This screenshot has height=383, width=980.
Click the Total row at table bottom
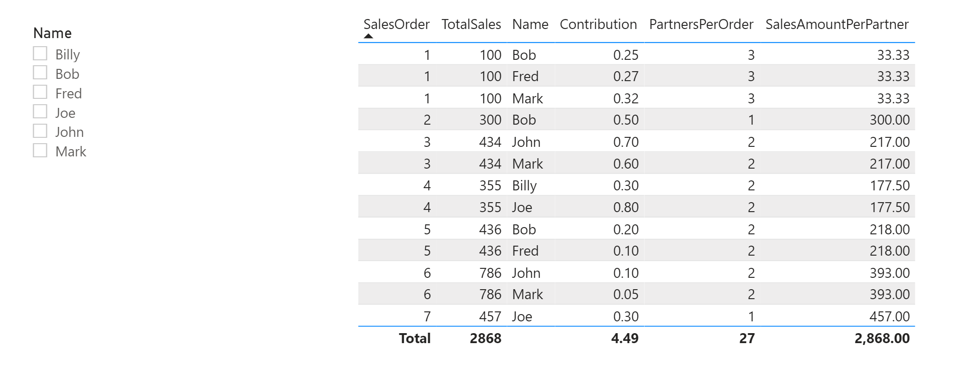point(635,338)
